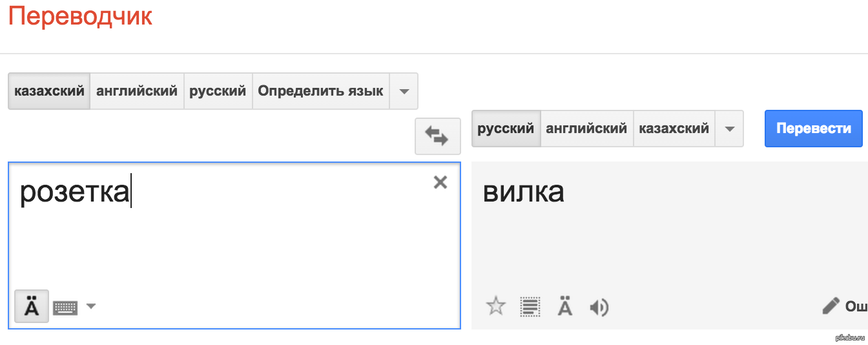
Task: Open the virtual keyboard icon
Action: (65, 308)
